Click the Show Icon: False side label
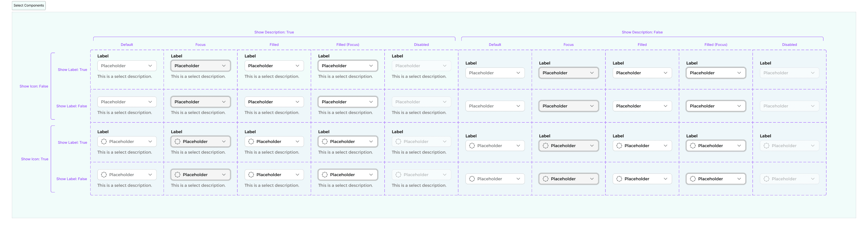 tap(34, 86)
